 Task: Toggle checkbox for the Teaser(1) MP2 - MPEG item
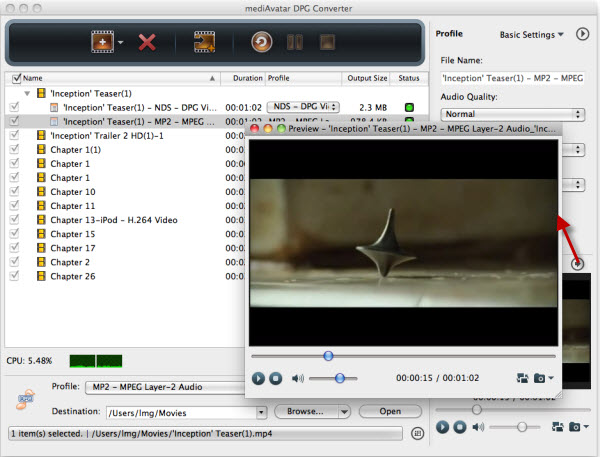pyautogui.click(x=14, y=121)
